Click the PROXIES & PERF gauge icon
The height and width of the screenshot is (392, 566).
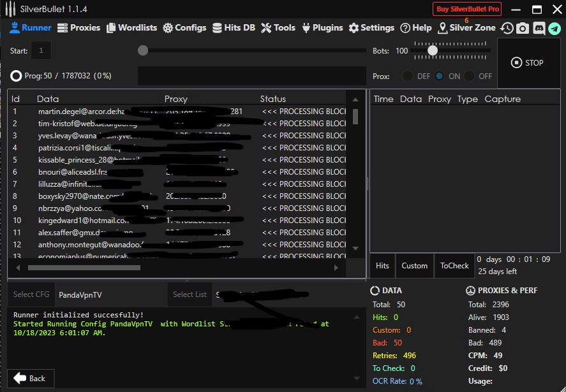(470, 291)
